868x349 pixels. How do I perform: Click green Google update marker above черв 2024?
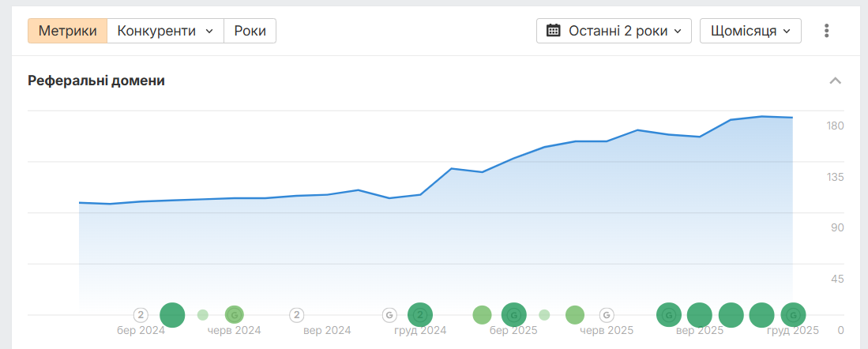click(234, 315)
